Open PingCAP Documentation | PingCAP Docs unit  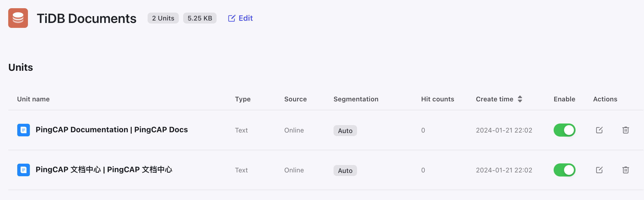[112, 130]
